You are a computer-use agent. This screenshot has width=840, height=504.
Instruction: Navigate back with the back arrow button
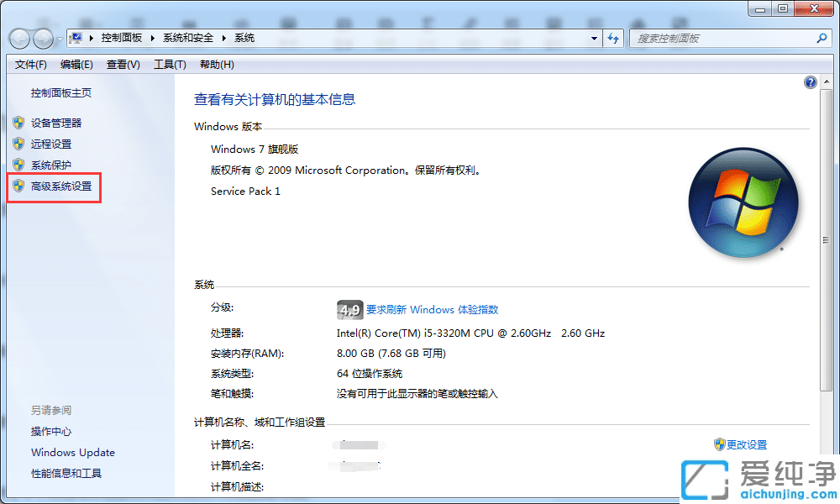pos(18,38)
